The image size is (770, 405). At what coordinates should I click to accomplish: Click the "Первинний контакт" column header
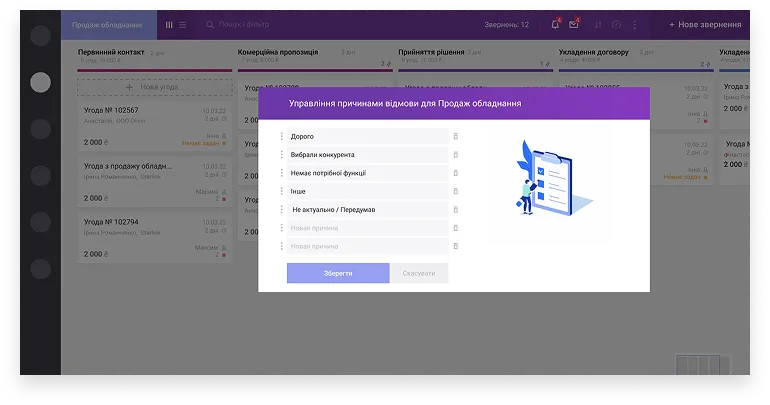tap(111, 52)
